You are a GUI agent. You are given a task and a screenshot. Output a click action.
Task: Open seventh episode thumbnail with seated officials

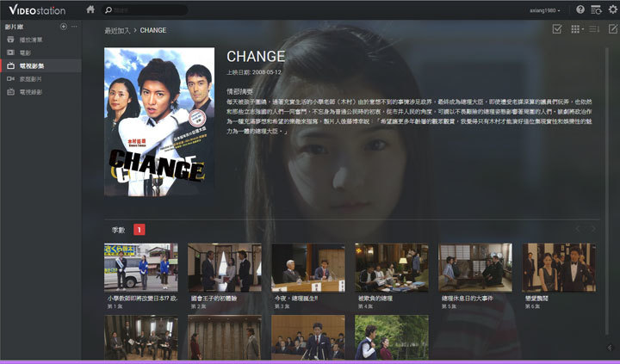click(x=141, y=337)
